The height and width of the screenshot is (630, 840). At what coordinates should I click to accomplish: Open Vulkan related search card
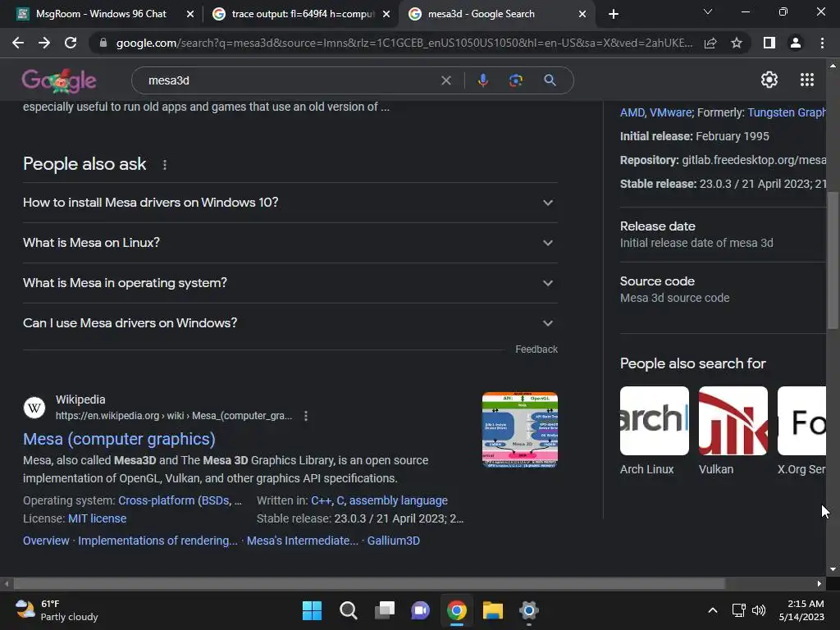point(733,431)
